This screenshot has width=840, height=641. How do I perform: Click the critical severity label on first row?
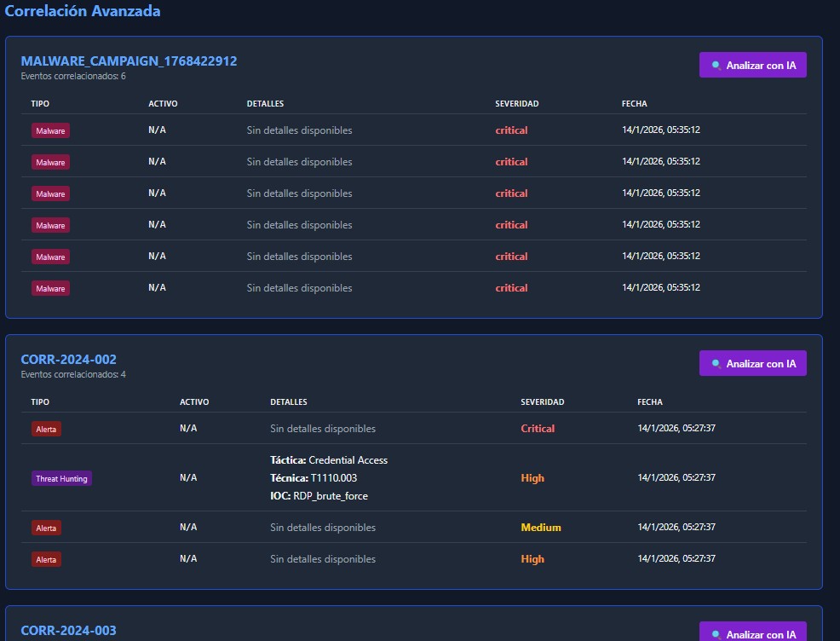click(x=511, y=130)
